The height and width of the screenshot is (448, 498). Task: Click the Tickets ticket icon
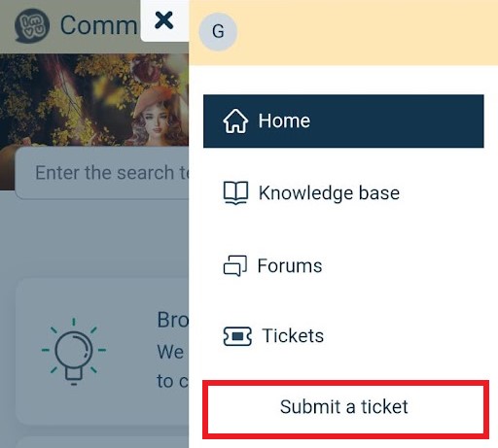click(237, 336)
